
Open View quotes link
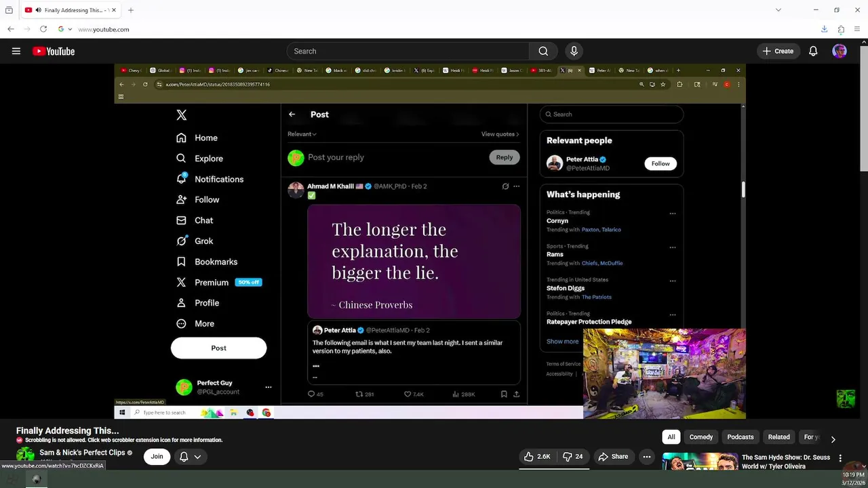click(x=500, y=134)
